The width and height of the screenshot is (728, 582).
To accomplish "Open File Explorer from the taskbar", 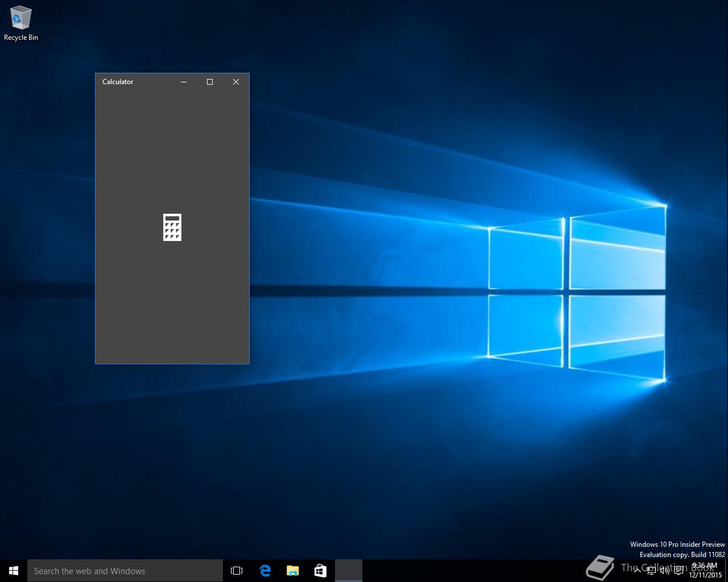I will (x=292, y=571).
